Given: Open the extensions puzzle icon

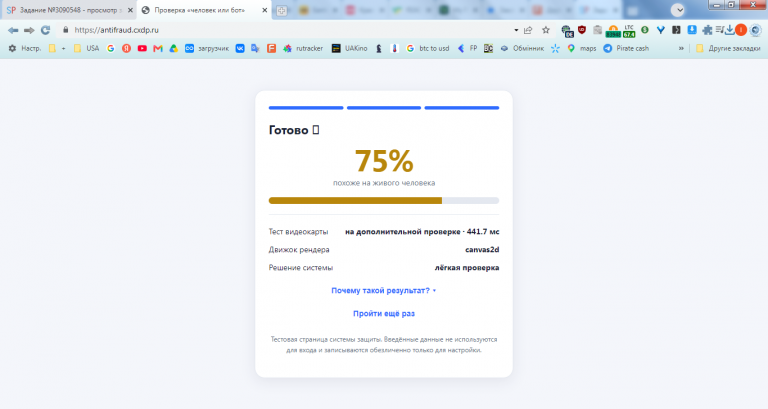Looking at the screenshot, I should pos(707,30).
